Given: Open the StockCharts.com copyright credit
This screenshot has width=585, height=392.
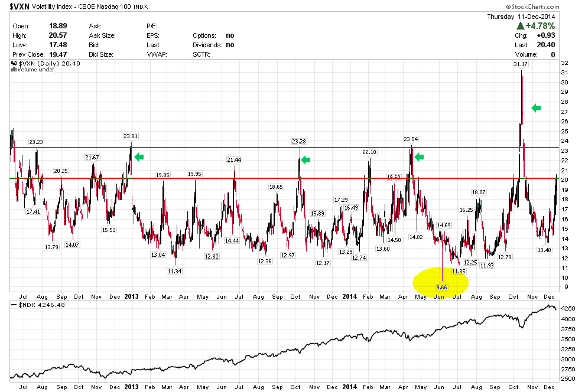Looking at the screenshot, I should pyautogui.click(x=533, y=6).
